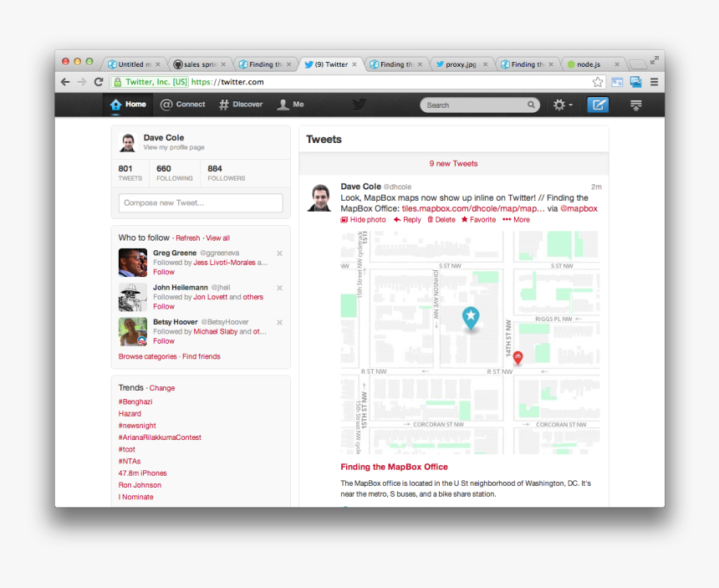Screen dimensions: 719x588
Task: Click the Compose new Tweet box
Action: coord(201,202)
